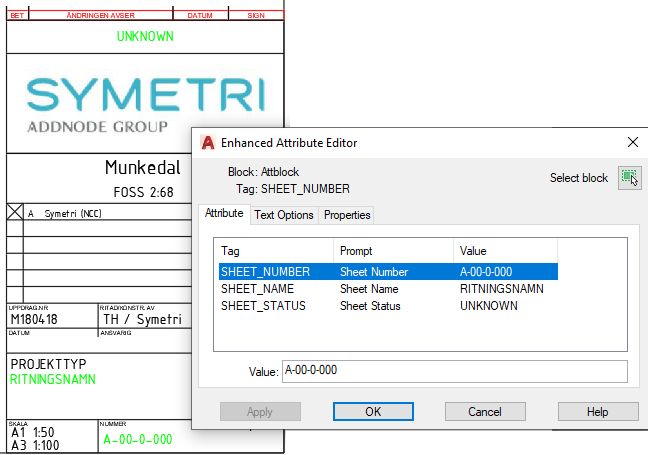Click the UNKNOWN value in the attribute list

(488, 306)
